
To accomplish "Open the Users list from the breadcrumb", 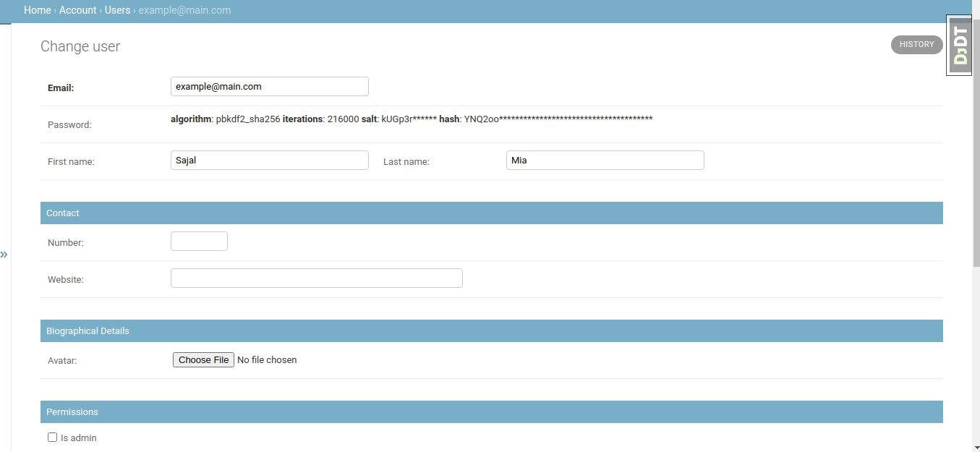I will (x=117, y=10).
